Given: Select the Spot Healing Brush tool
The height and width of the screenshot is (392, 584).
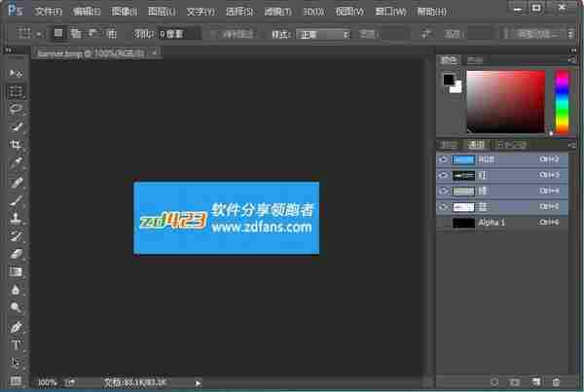Looking at the screenshot, I should 16,183.
